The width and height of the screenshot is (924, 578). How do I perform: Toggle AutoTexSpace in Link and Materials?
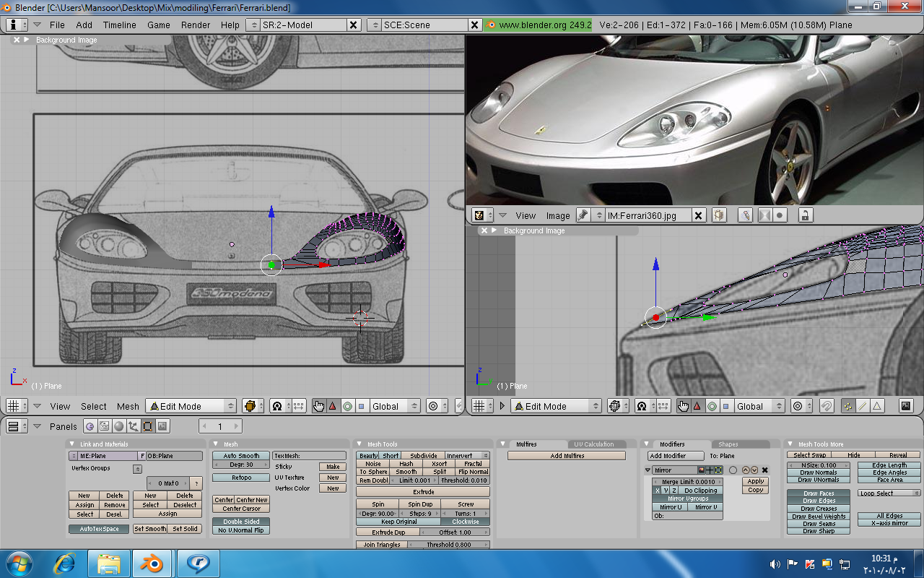[98, 529]
